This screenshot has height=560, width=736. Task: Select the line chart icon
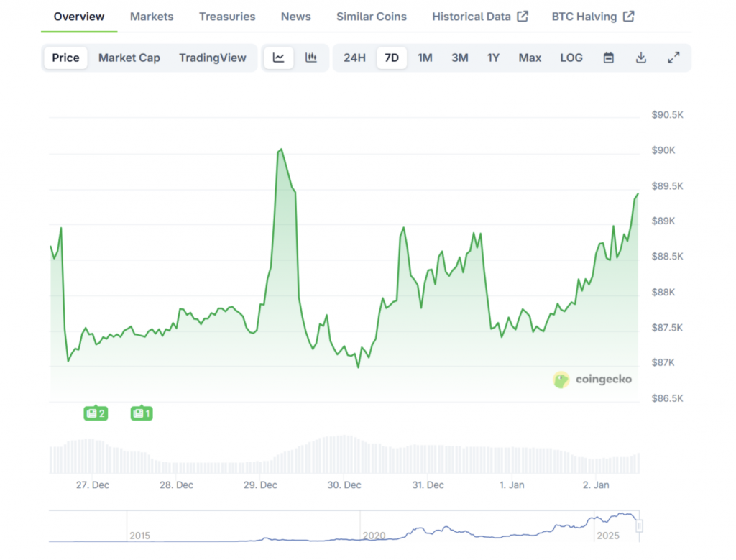(279, 58)
